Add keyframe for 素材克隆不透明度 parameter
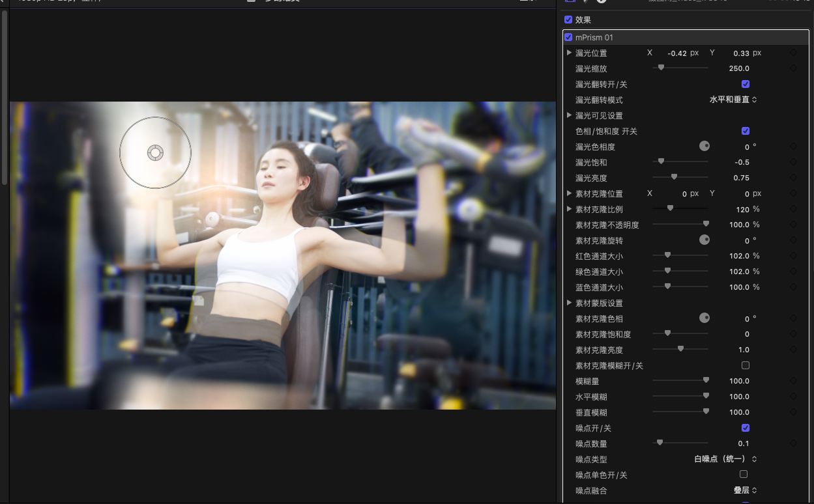This screenshot has width=814, height=504. pyautogui.click(x=793, y=225)
